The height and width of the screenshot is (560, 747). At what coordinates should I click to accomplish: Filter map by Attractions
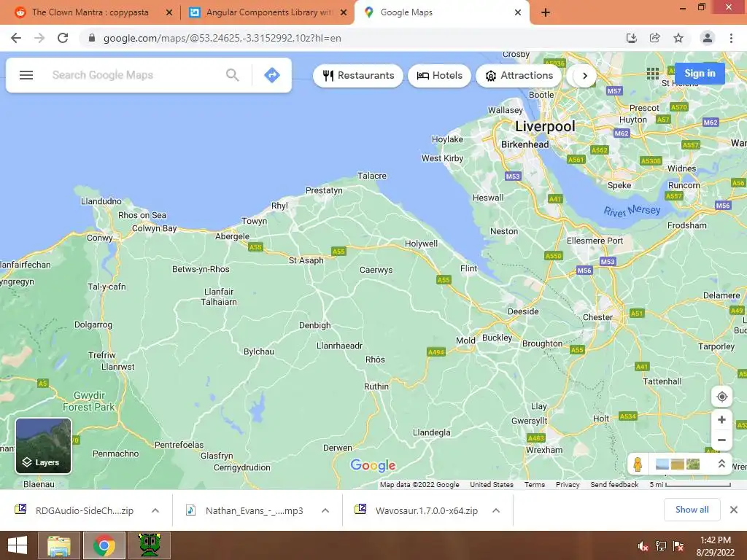click(519, 76)
